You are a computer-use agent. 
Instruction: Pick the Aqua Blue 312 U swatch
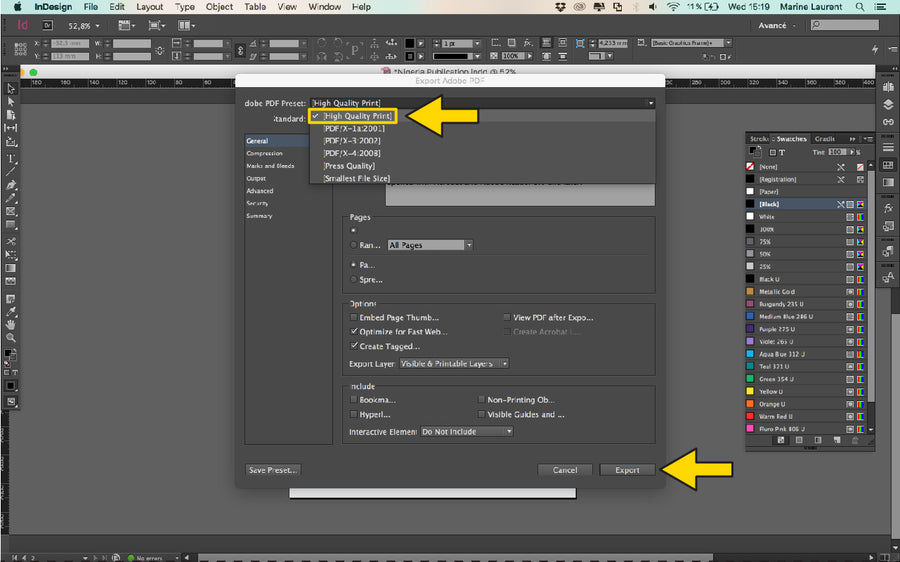tap(806, 354)
